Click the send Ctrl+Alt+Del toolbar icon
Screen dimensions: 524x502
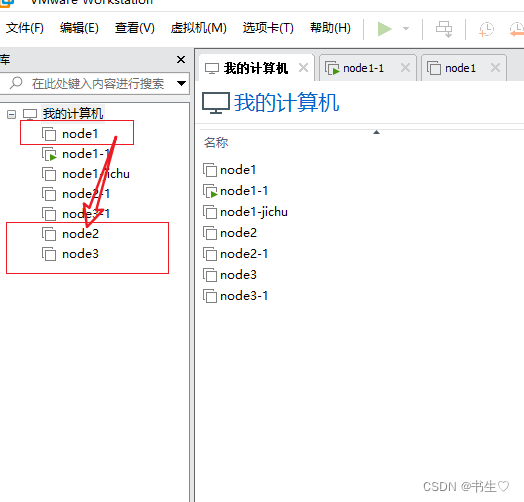(x=444, y=29)
